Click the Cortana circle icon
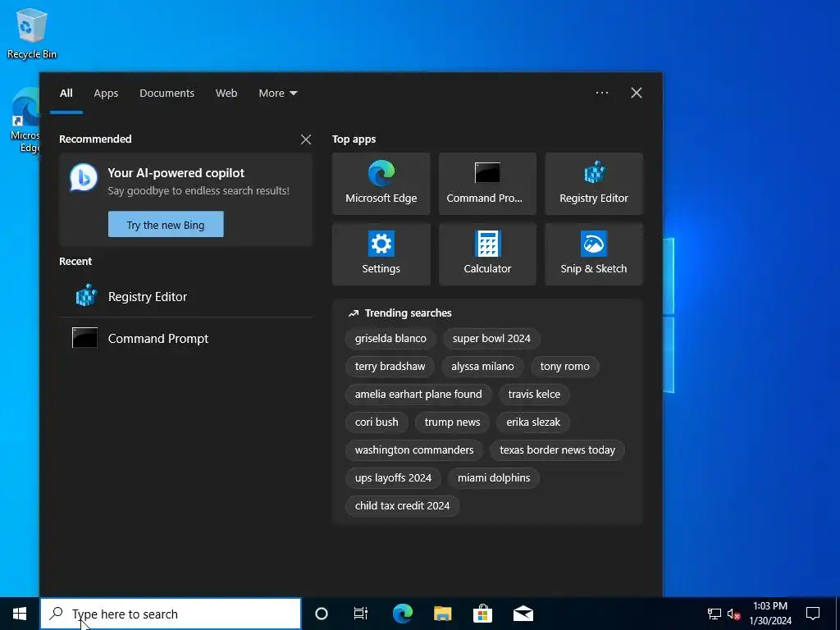 coord(321,614)
